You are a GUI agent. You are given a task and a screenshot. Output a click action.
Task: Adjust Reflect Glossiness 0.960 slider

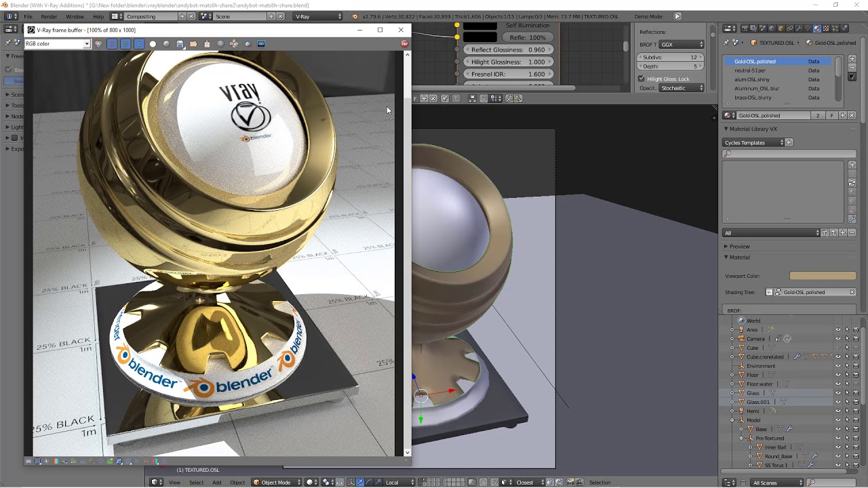tap(508, 49)
